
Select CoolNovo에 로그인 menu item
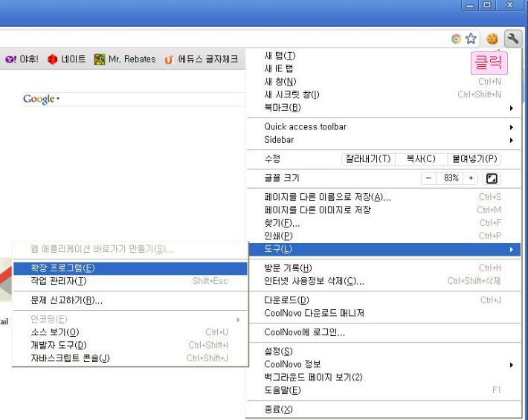click(x=384, y=332)
